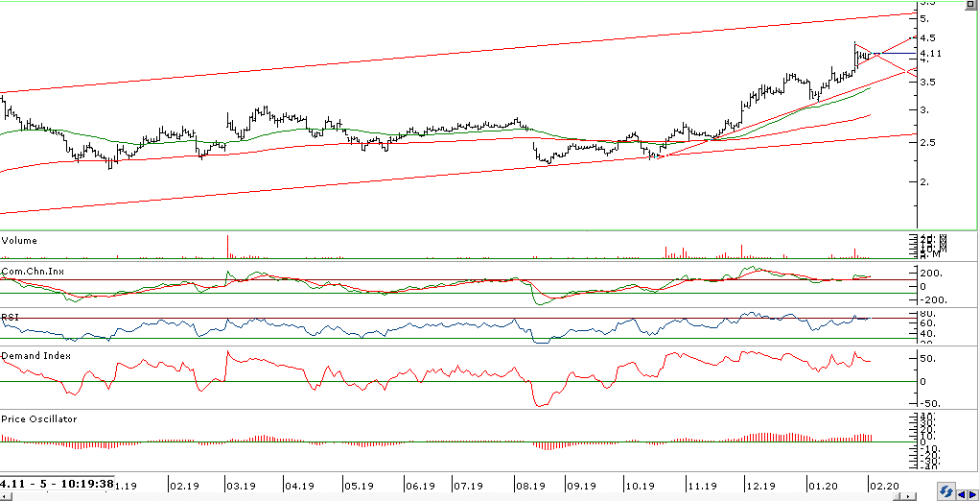The image size is (980, 501).
Task: Click the 06.19 date axis label
Action: (421, 486)
